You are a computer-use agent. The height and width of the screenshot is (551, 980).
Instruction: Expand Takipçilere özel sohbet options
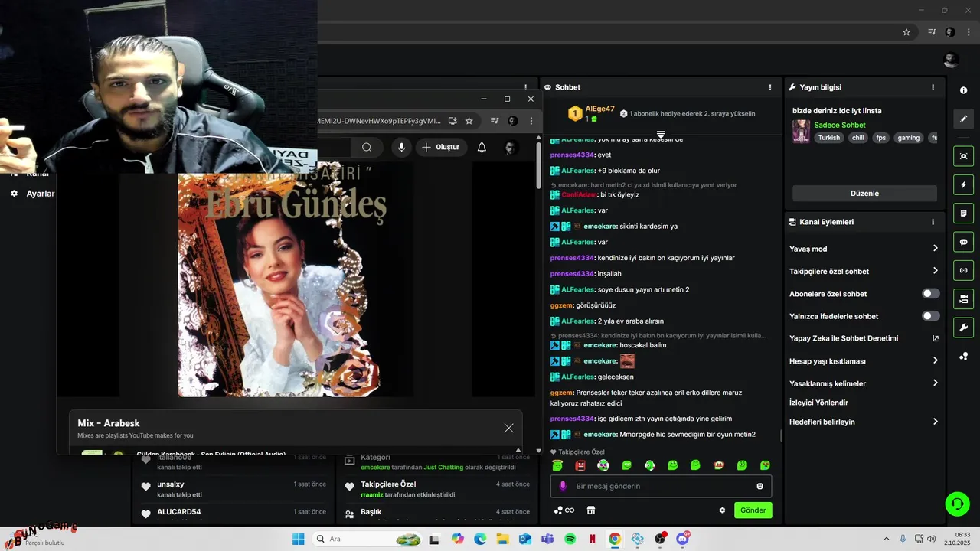point(935,271)
